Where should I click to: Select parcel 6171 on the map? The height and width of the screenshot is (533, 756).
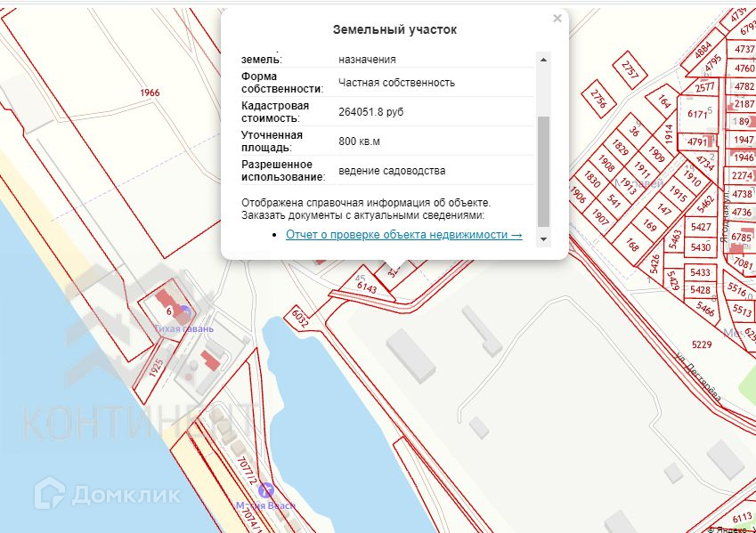(697, 114)
